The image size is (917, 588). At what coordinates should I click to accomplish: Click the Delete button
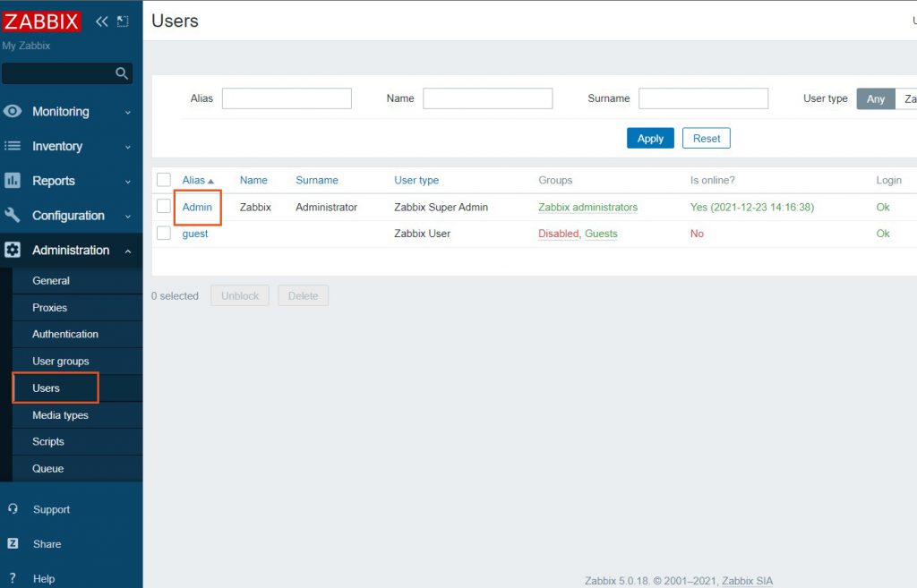[303, 295]
